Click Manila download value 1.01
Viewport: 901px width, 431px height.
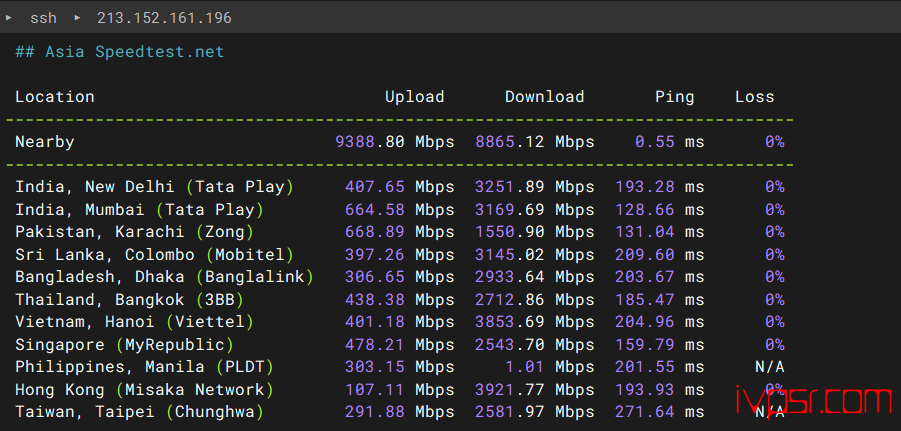[x=525, y=367]
